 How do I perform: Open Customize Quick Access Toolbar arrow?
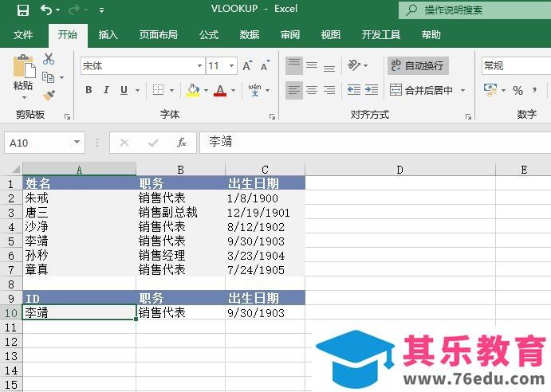click(x=101, y=10)
